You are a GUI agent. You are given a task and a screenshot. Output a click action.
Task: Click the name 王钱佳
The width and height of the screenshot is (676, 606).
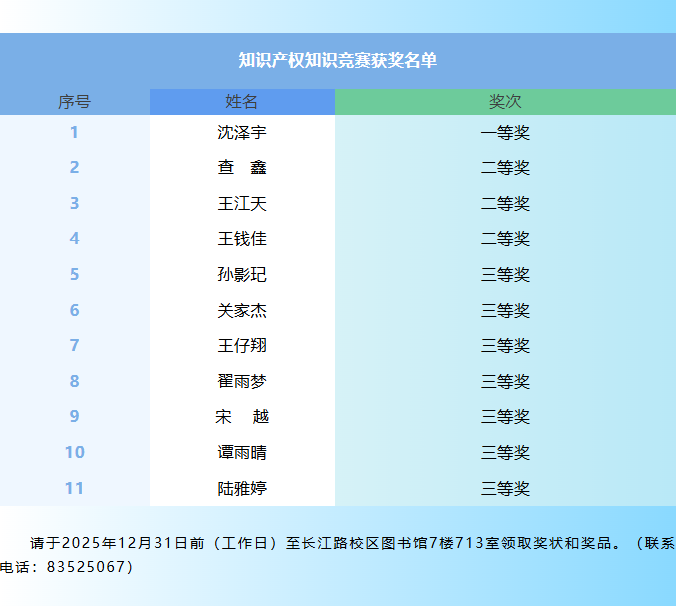tap(242, 239)
